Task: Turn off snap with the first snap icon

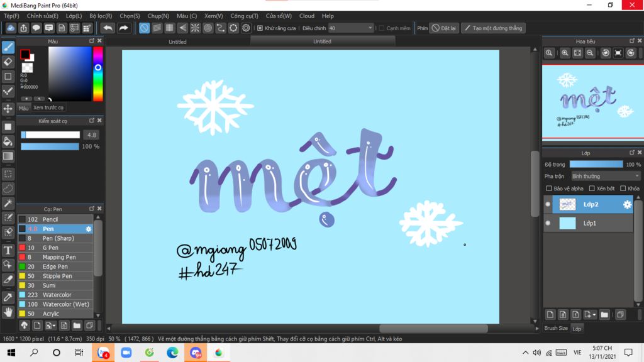Action: [144, 28]
